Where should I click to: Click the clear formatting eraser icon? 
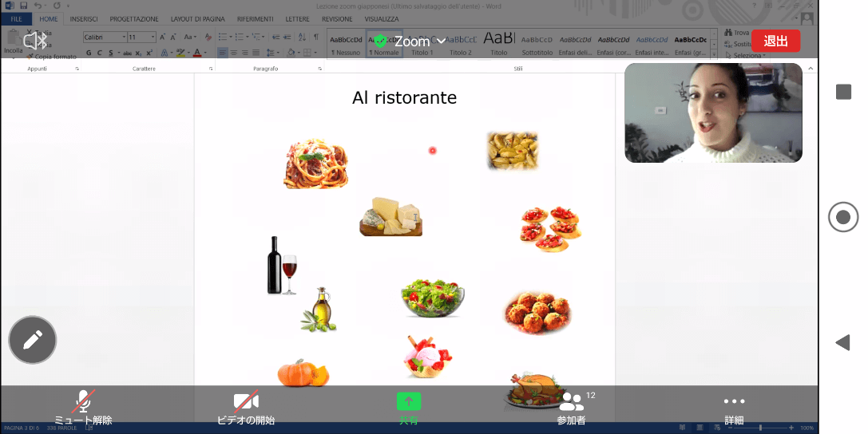click(208, 37)
